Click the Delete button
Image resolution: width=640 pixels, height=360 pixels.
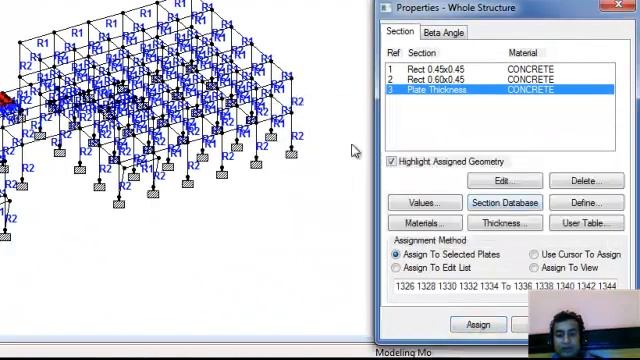[587, 181]
